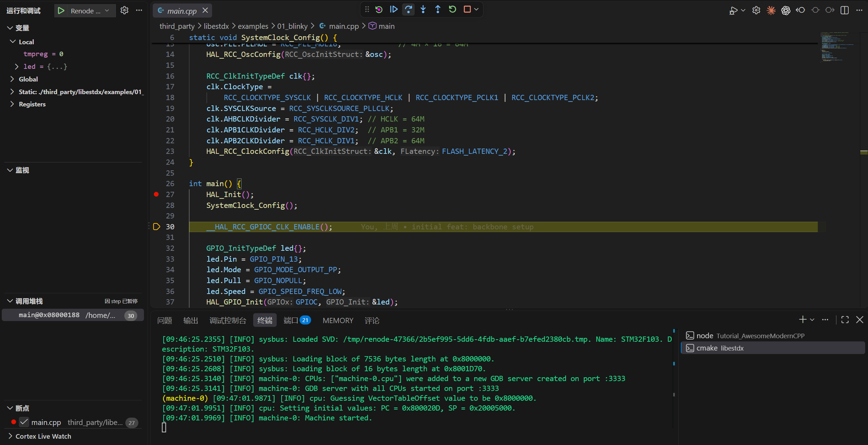Viewport: 868px width, 445px height.
Task: Maximize the terminal panel
Action: point(845,320)
